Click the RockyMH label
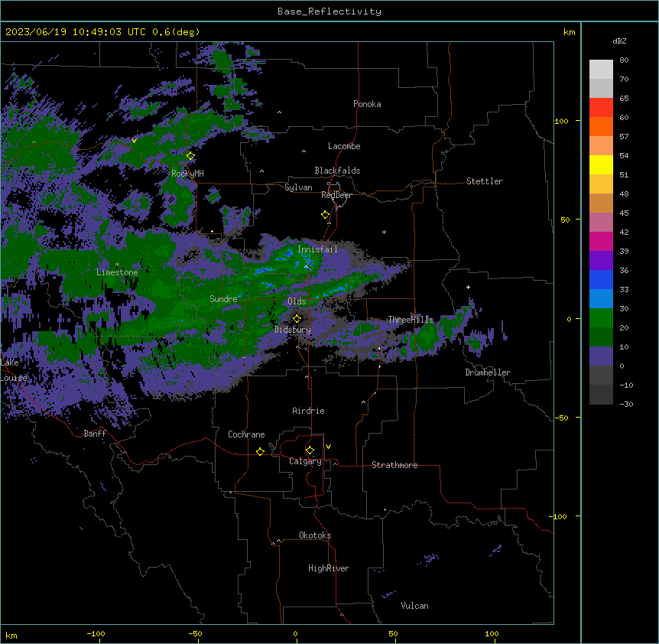 click(x=187, y=173)
